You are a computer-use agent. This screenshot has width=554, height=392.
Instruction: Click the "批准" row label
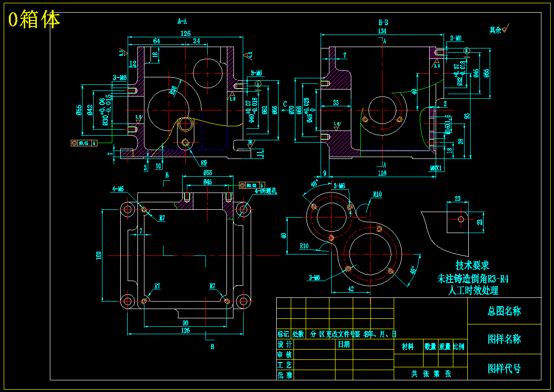pos(285,375)
